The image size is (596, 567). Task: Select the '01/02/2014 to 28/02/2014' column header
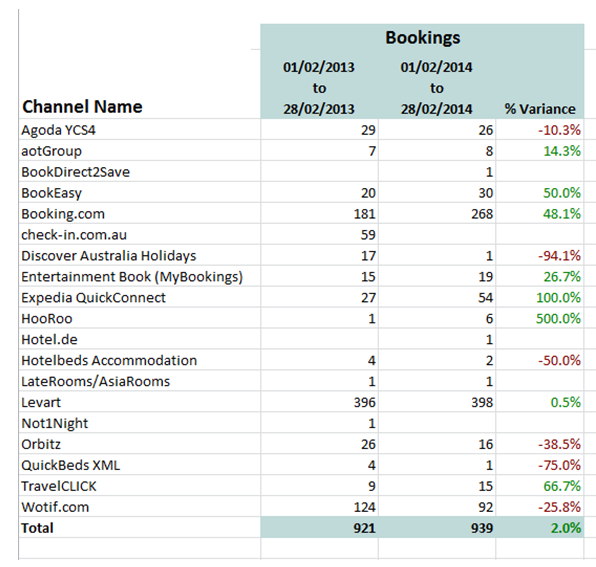point(437,88)
